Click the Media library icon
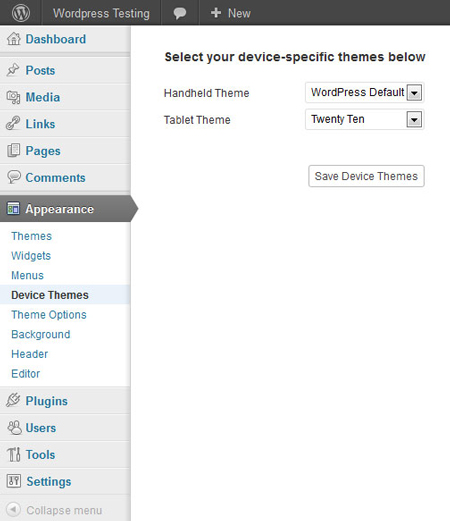 (13, 97)
